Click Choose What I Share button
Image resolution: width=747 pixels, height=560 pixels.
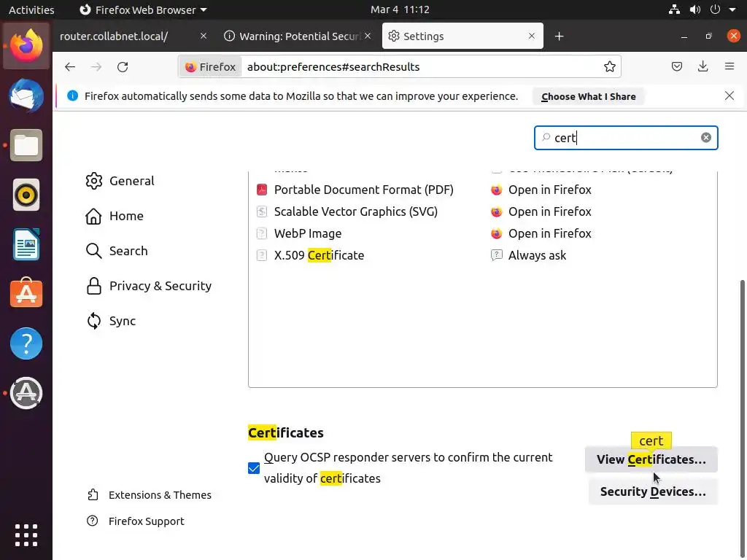[588, 96]
